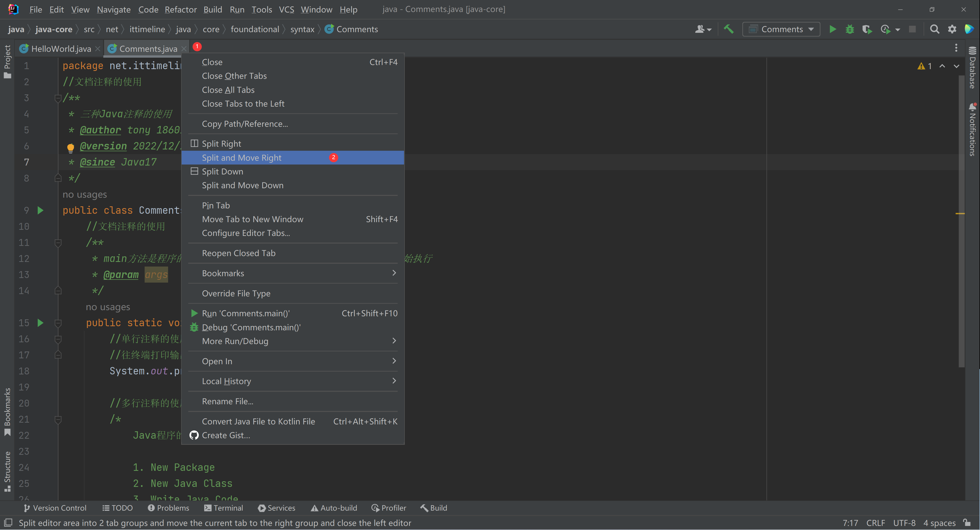Select Create Gist menu entry
The image size is (980, 530).
tap(293, 435)
